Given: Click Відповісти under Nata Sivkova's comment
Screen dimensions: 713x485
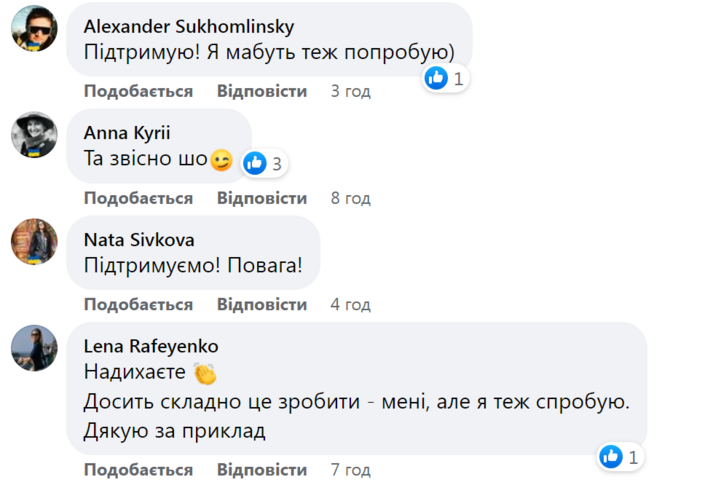Looking at the screenshot, I should [x=262, y=304].
